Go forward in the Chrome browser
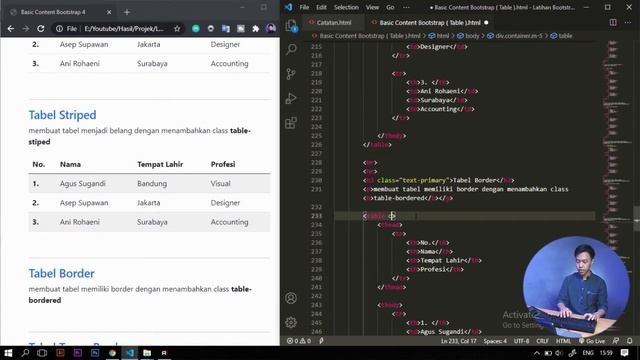The image size is (640, 360). 26,29
